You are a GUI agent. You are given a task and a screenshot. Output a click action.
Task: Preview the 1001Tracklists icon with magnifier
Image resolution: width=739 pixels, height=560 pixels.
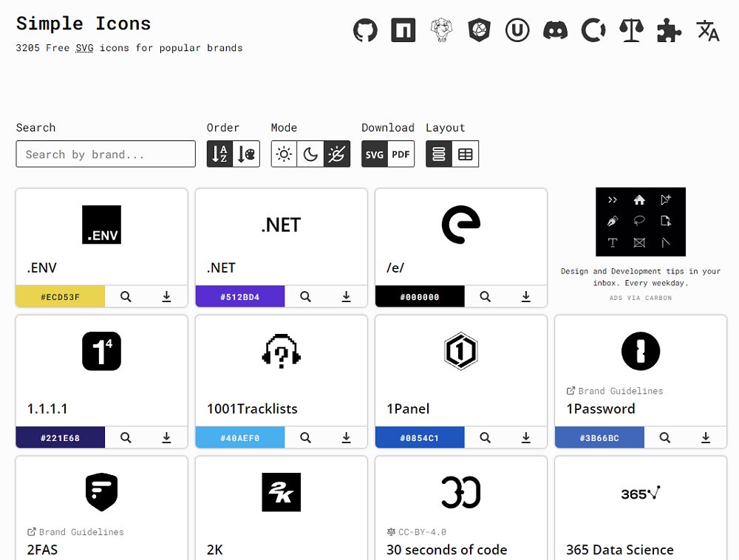click(305, 437)
